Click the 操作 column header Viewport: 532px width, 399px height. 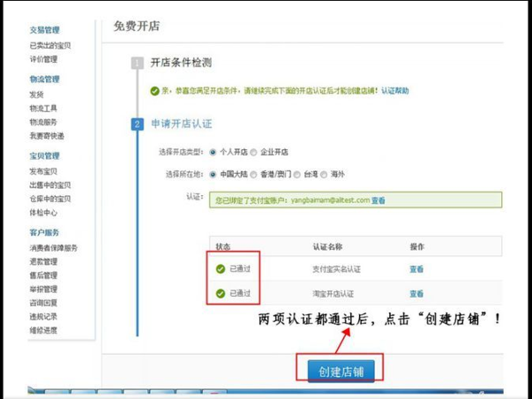pos(417,246)
